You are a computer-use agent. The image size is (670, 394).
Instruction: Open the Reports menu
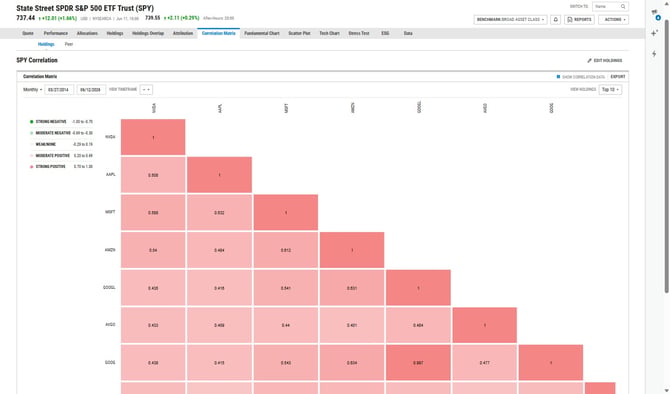579,20
